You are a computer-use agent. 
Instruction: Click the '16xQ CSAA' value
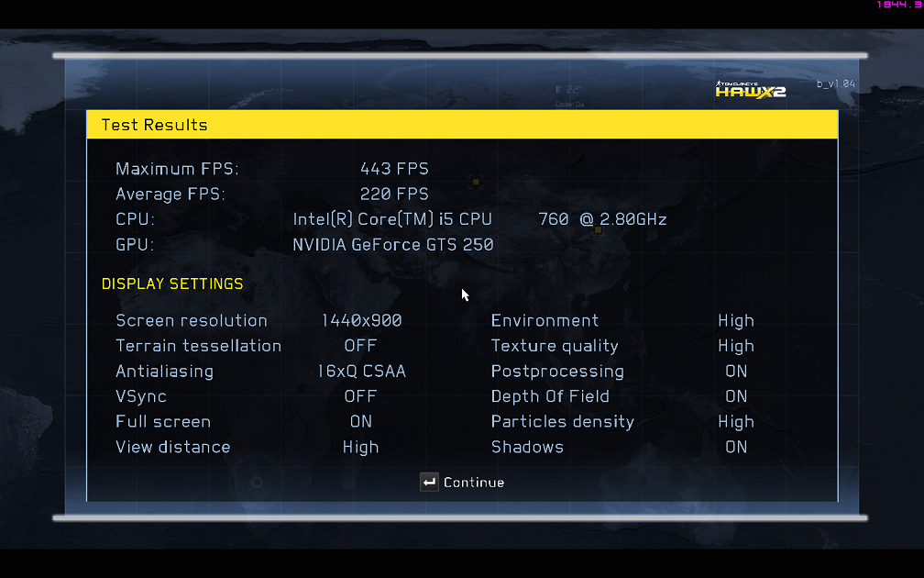361,372
